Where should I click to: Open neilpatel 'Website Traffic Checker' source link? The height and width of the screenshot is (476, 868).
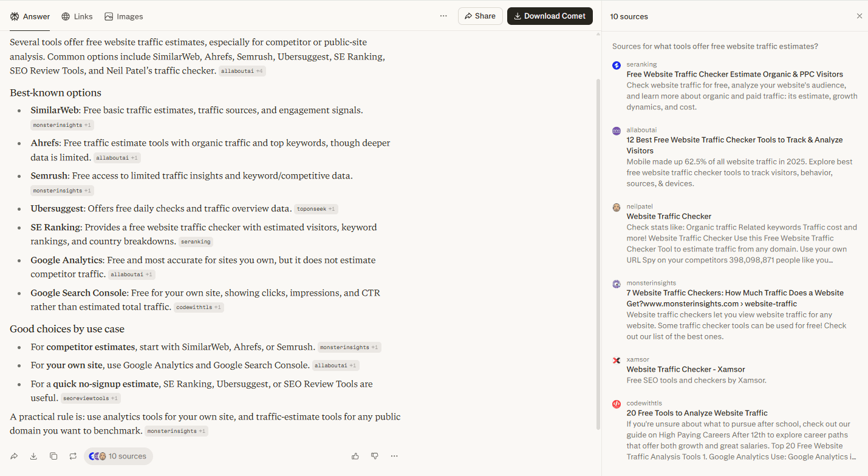click(669, 216)
